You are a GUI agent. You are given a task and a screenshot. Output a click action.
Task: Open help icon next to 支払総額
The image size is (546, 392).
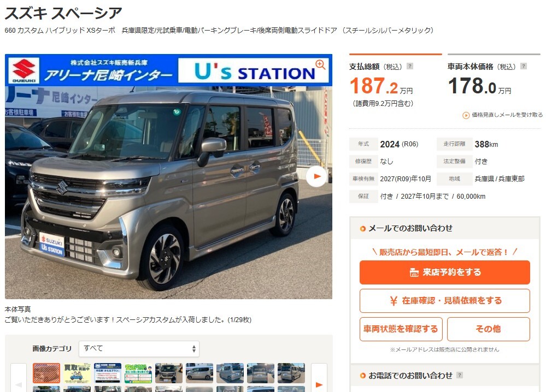pos(410,66)
